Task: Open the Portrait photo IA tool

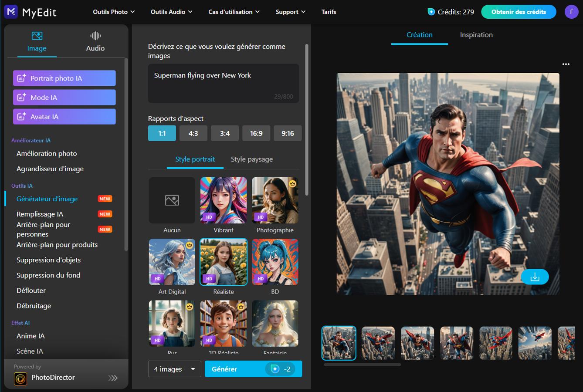Action: [64, 78]
